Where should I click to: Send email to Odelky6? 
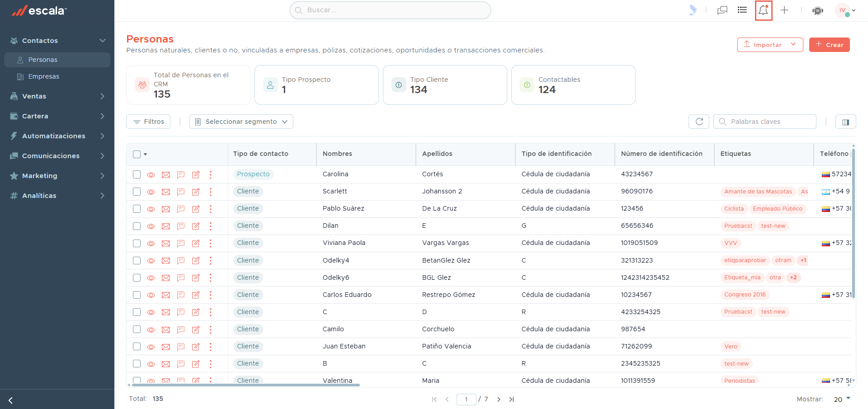click(x=166, y=278)
